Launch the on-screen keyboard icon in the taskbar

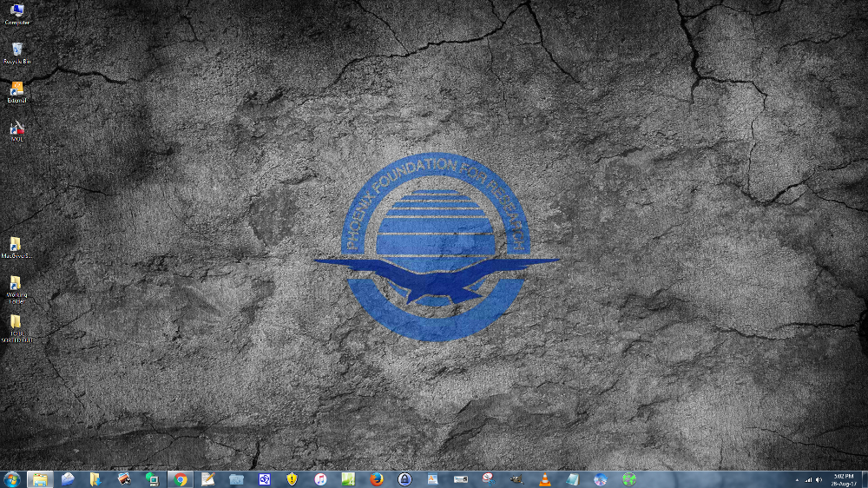461,479
